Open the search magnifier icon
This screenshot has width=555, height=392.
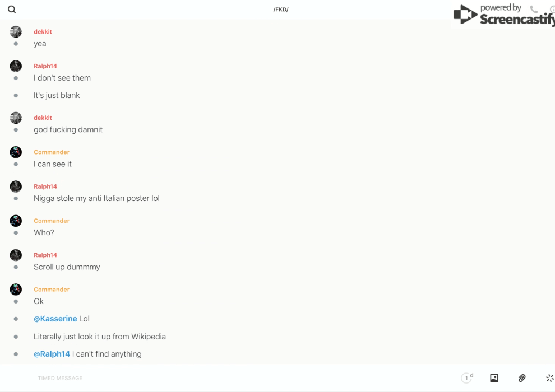point(12,10)
